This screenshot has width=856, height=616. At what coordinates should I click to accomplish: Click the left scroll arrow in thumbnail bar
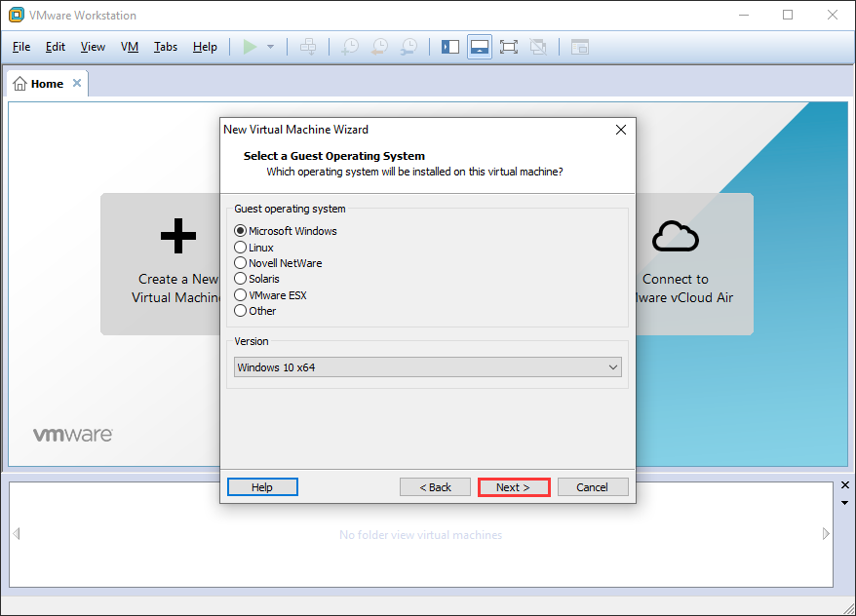pos(17,533)
